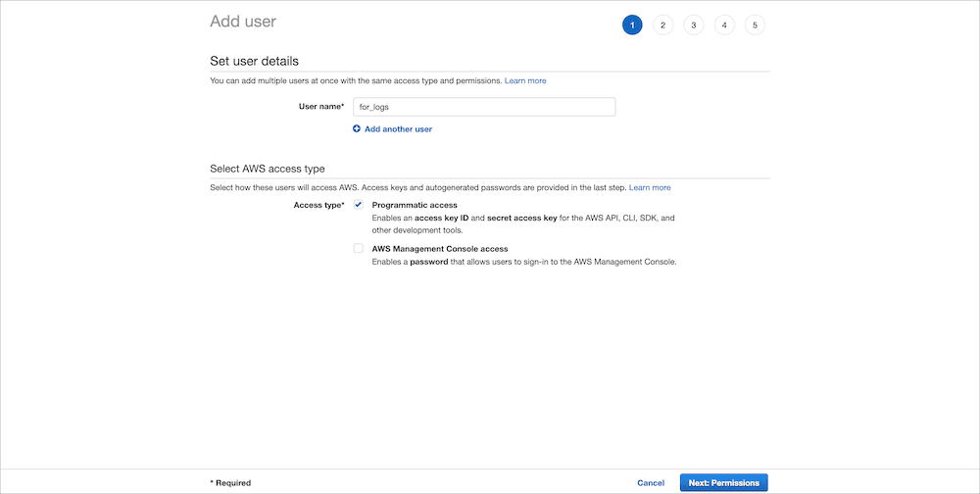Click the Select AWS access type heading
This screenshot has height=494, width=980.
[x=268, y=169]
